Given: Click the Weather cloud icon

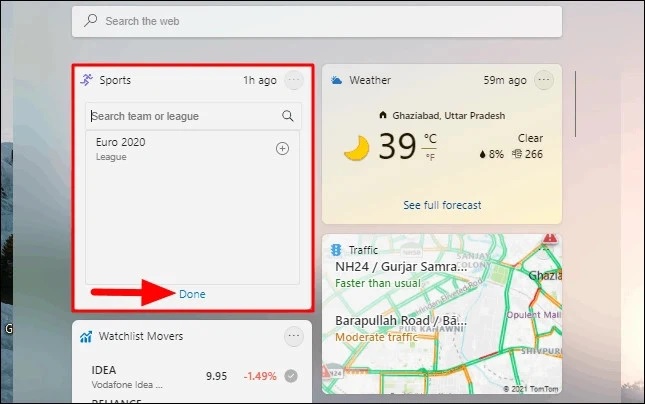Looking at the screenshot, I should pyautogui.click(x=336, y=80).
